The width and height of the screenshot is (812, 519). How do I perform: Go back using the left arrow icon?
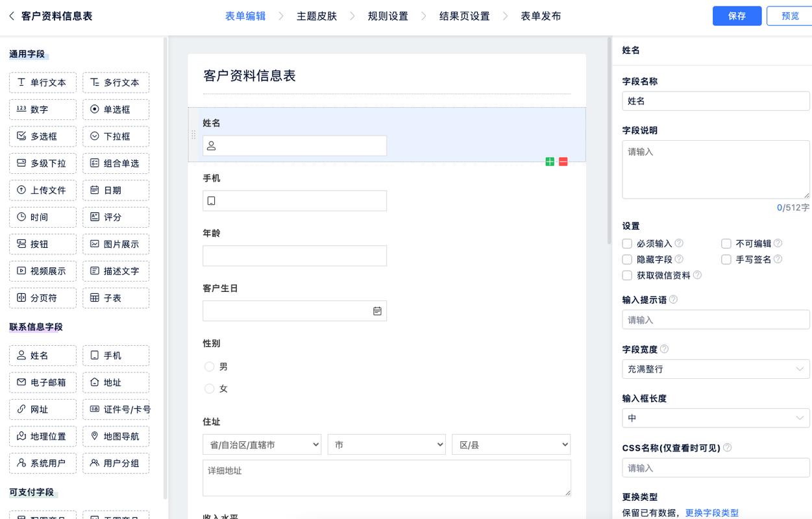coord(12,16)
